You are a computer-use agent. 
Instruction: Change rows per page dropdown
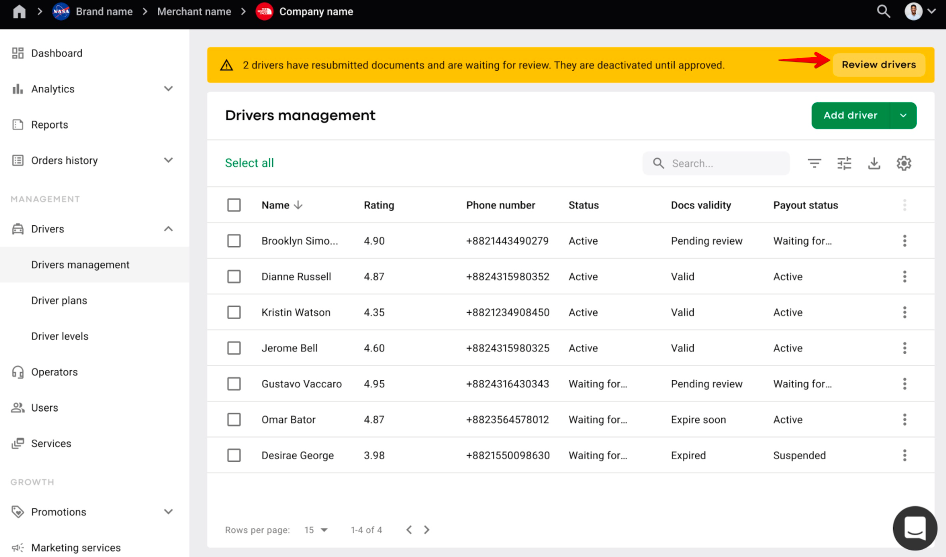316,530
